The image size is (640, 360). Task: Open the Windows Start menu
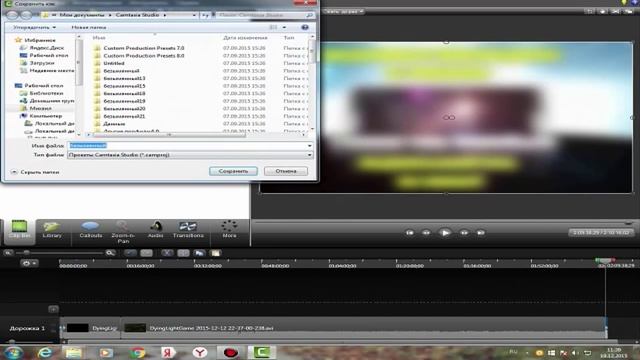point(13,352)
